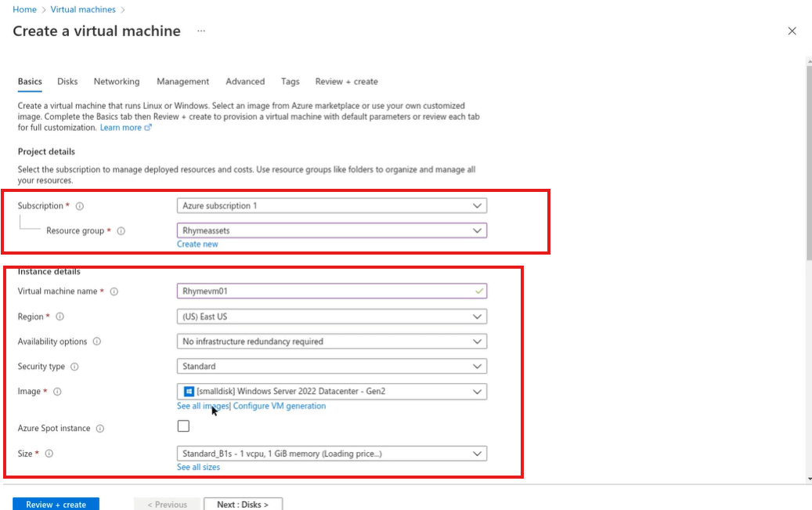Click the blue Review + create button
The image size is (812, 510).
tap(56, 505)
